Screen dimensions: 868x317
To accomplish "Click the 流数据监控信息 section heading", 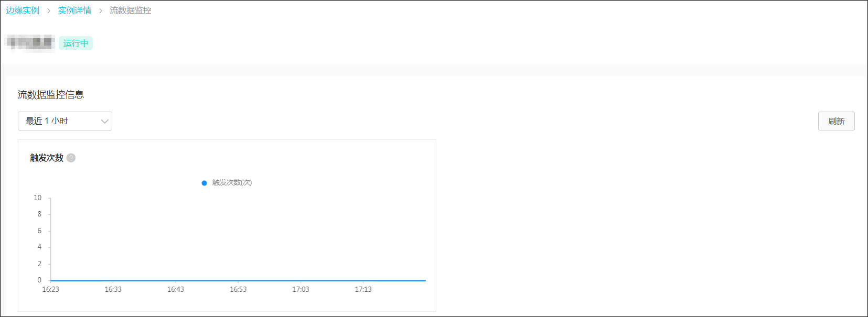I will (51, 95).
